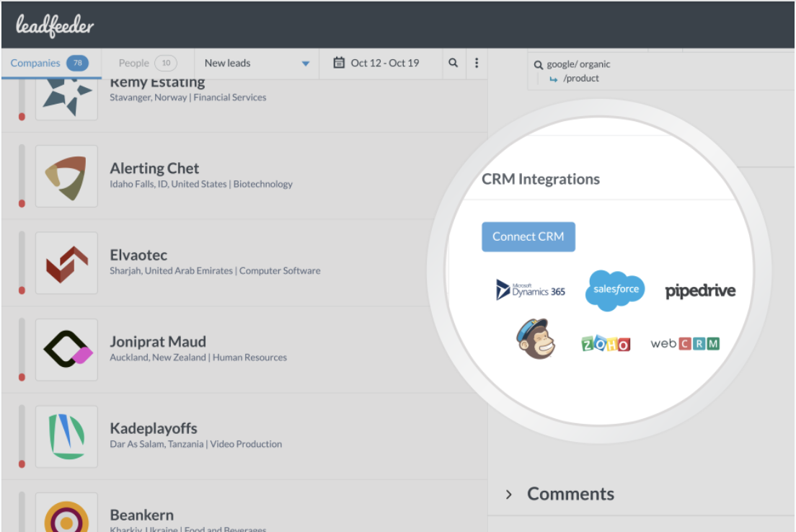Open the Beankern logo thumbnail
796x532 pixels.
(x=66, y=513)
